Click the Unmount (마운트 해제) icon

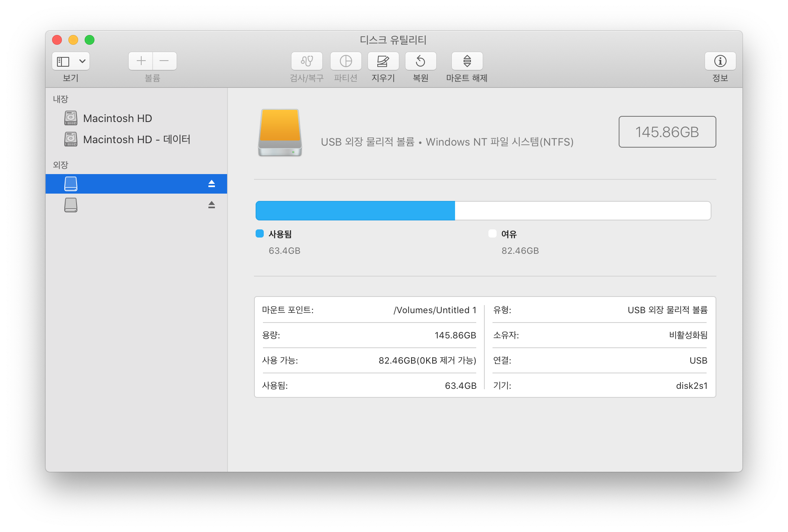pos(467,61)
